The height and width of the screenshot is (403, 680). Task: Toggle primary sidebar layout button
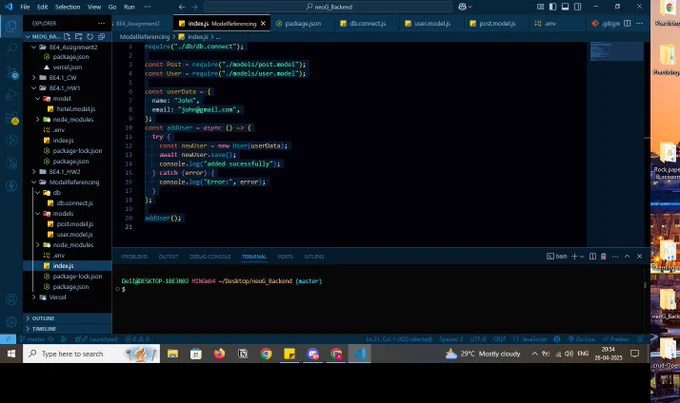click(x=552, y=7)
